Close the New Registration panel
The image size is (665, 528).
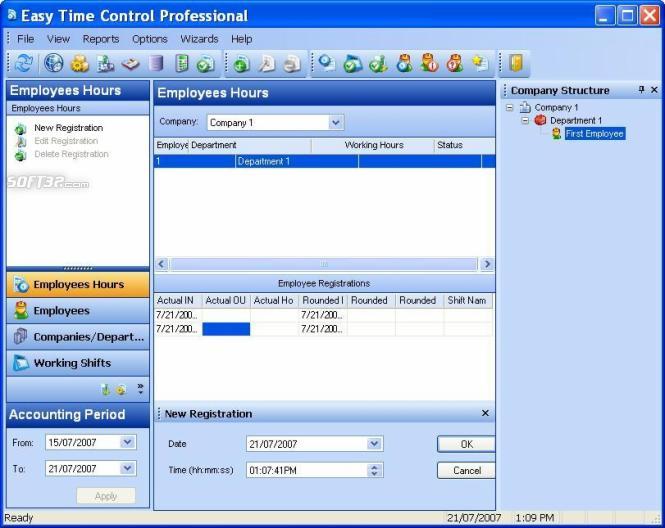point(485,413)
